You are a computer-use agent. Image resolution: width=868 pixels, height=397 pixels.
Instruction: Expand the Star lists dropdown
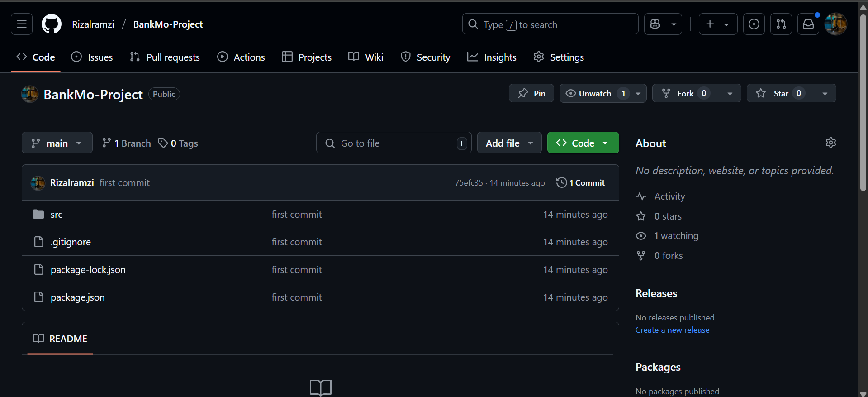[825, 93]
